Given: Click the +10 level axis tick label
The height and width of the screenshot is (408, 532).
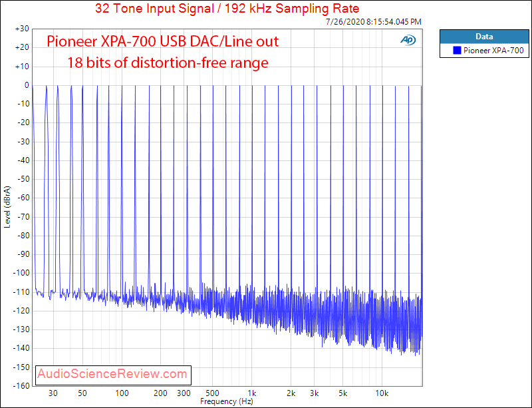Looking at the screenshot, I should pyautogui.click(x=22, y=67).
